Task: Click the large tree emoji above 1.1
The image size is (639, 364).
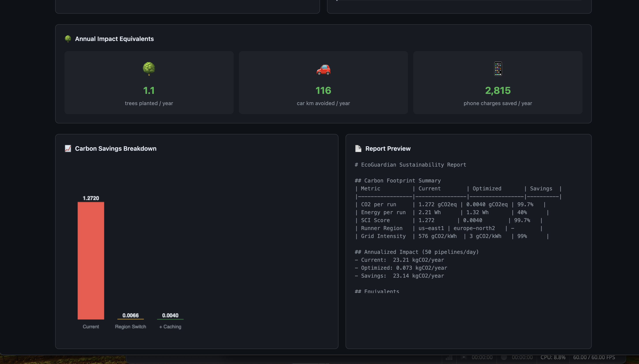Action: (x=149, y=69)
